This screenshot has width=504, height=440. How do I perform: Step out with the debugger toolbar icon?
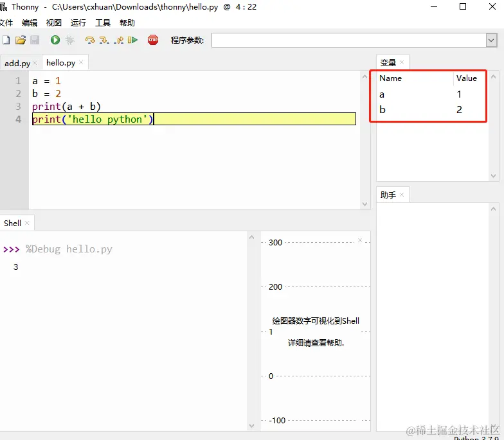point(118,40)
